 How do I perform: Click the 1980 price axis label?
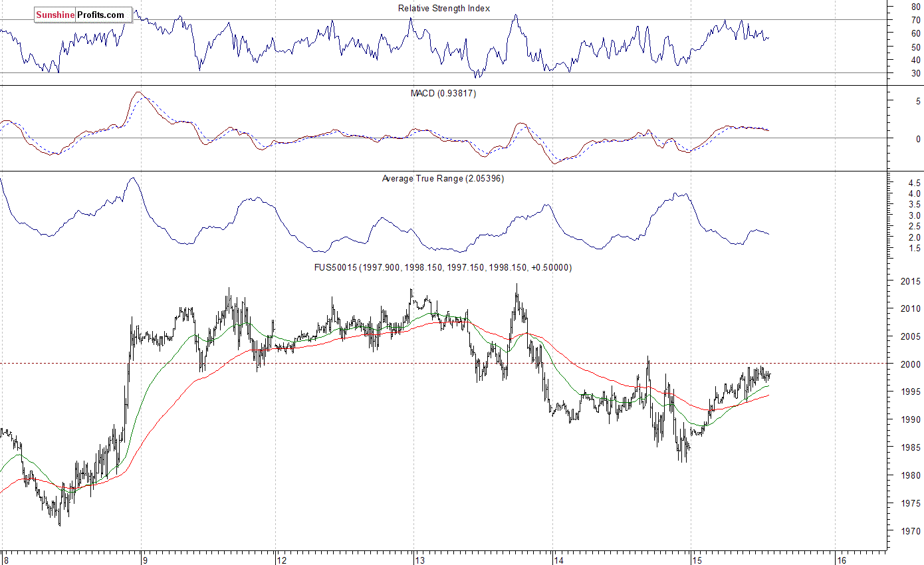(x=911, y=476)
